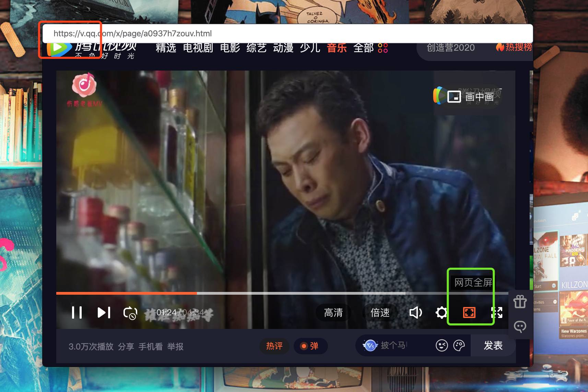
Task: Click the 伤感老崔MV channel logo
Action: 84,90
